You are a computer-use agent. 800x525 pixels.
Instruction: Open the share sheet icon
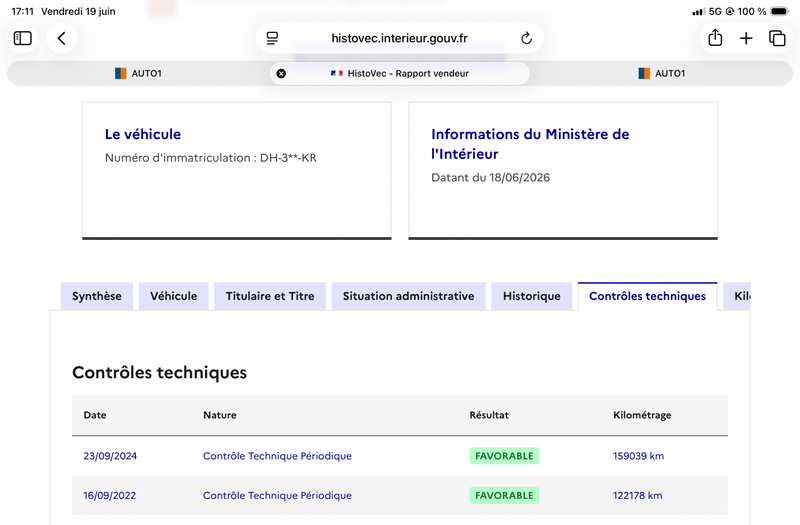click(x=715, y=38)
